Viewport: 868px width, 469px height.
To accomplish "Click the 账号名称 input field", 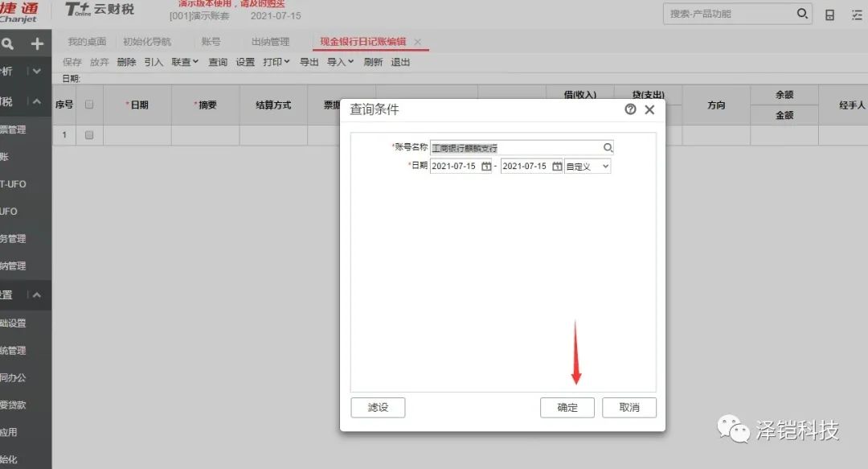I will tap(516, 148).
